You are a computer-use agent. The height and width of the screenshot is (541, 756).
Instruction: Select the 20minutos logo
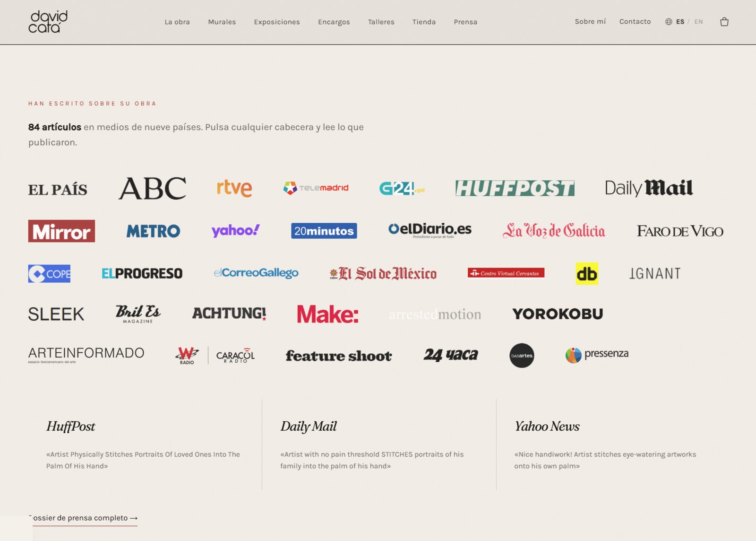[x=324, y=231]
